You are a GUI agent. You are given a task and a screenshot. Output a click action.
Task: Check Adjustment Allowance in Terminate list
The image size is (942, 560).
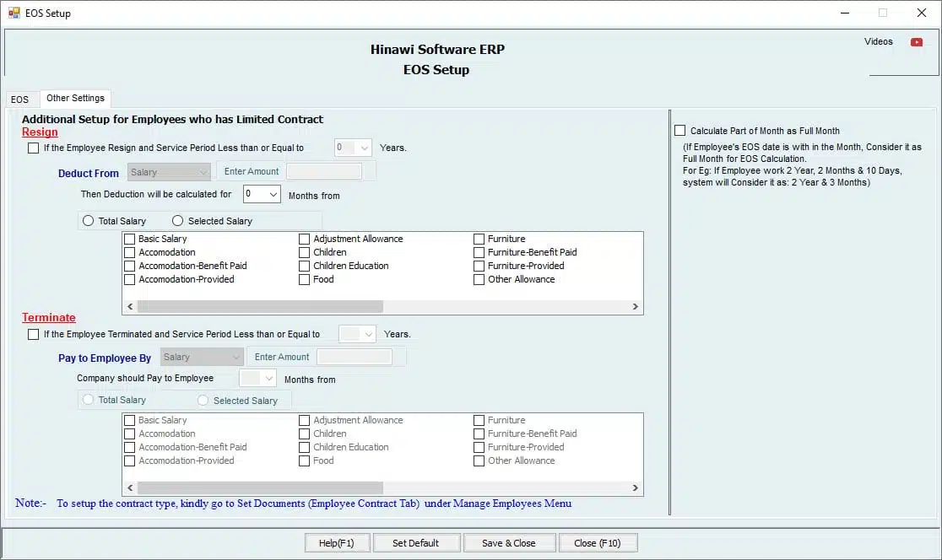pyautogui.click(x=305, y=421)
